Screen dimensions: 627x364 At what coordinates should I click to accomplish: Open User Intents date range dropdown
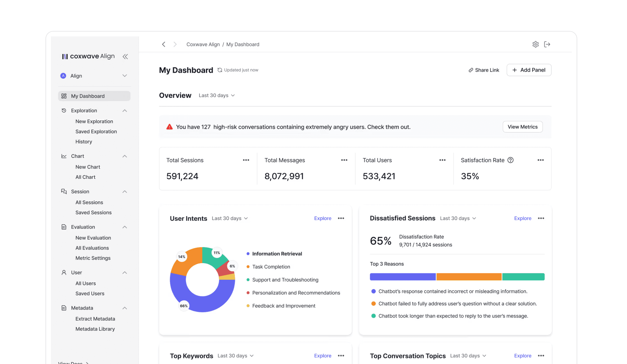pos(230,218)
